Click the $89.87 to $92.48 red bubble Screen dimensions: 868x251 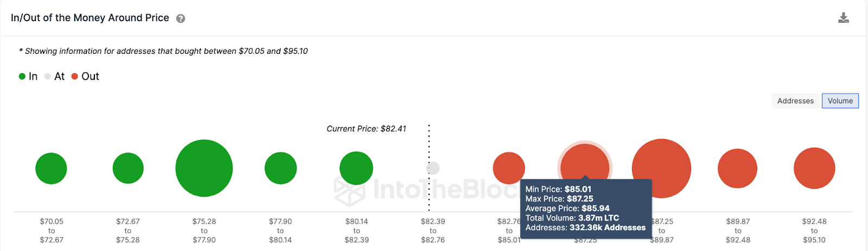737,168
